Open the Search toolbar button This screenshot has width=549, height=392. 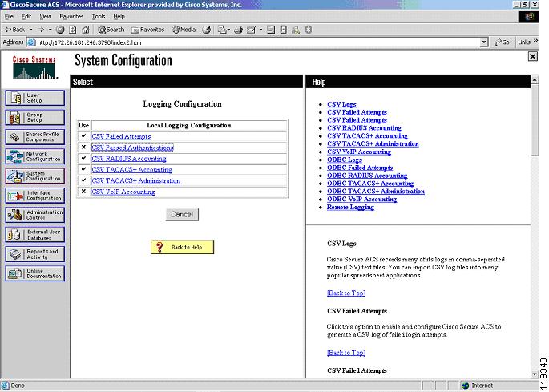tap(111, 30)
